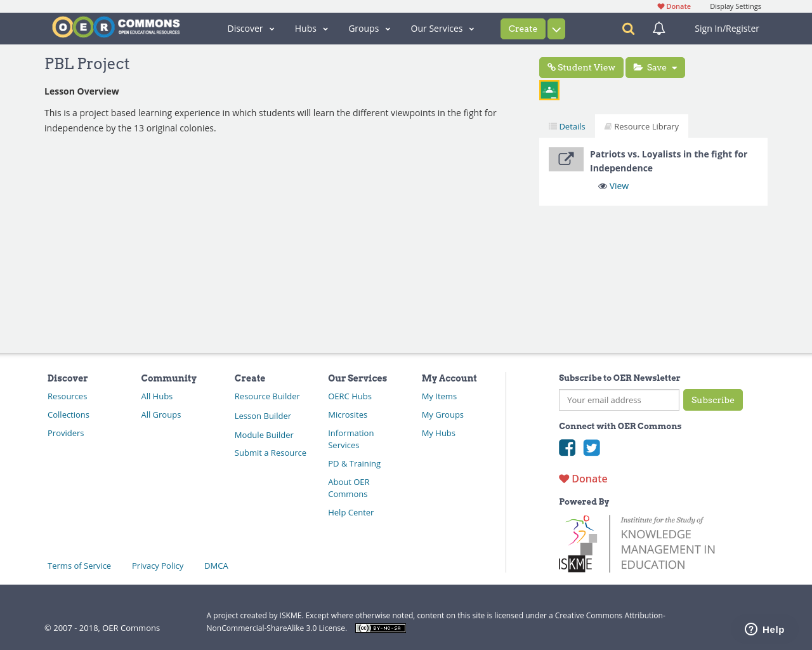Screen dimensions: 812x650
Task: Switch to Student View
Action: 581,67
